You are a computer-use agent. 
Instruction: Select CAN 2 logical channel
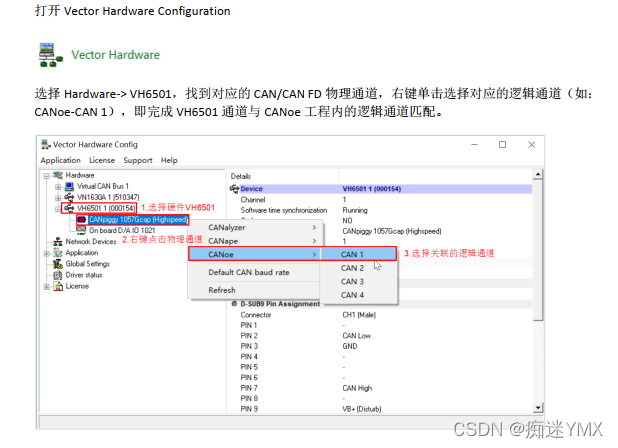pos(359,268)
